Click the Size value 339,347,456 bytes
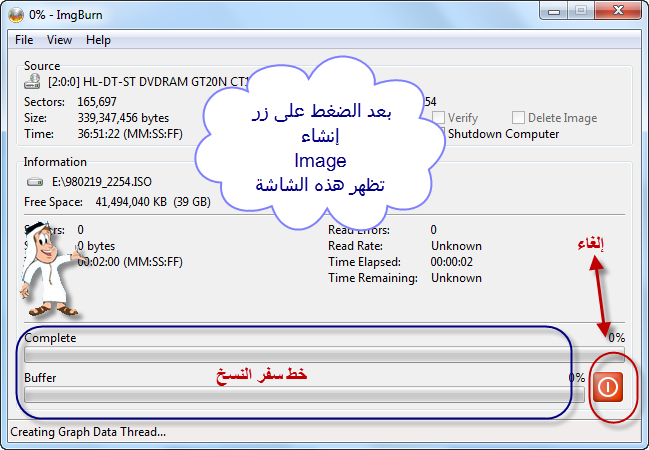Viewport: 649px width, 450px height. coord(123,118)
